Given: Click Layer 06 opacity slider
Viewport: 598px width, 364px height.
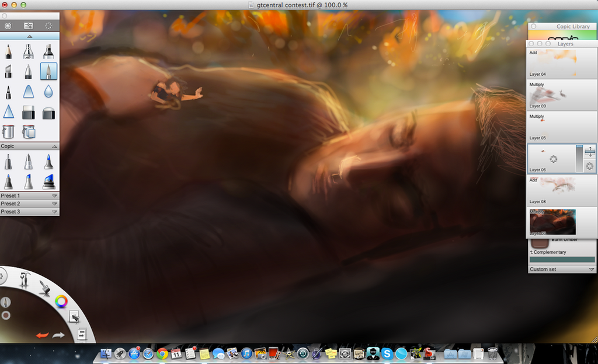Looking at the screenshot, I should [x=579, y=159].
